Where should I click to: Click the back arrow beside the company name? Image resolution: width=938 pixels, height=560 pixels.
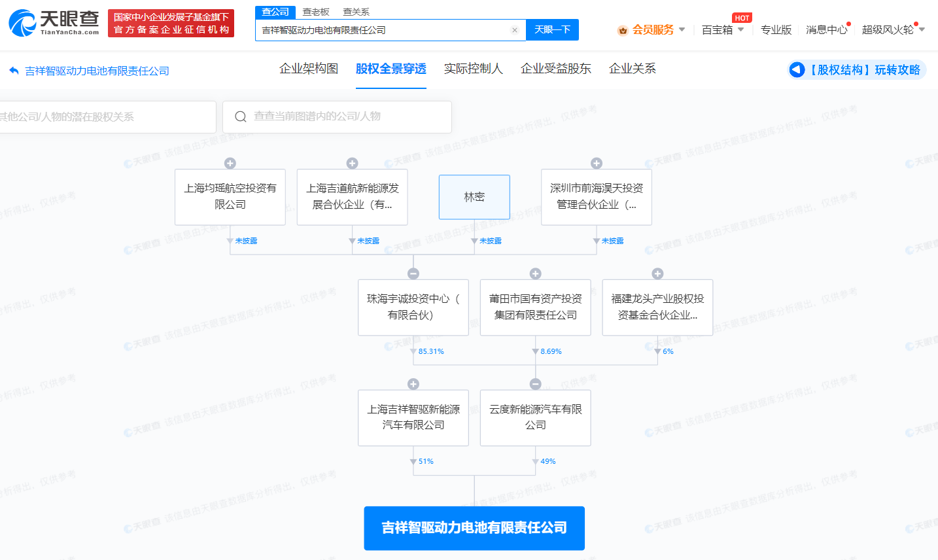coord(14,71)
